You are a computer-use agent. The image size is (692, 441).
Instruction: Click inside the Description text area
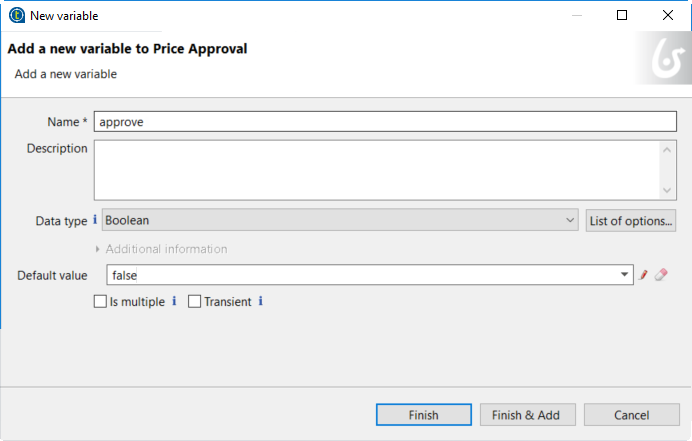[x=377, y=170]
